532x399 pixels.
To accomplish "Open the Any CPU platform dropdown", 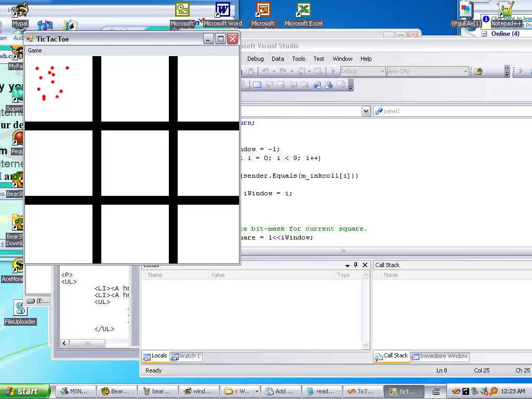I will (x=427, y=71).
